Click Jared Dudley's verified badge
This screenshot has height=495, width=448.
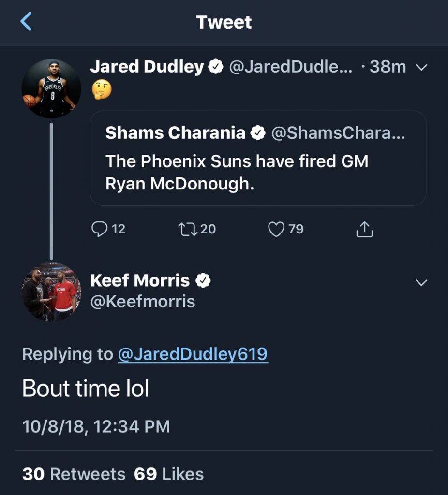215,67
